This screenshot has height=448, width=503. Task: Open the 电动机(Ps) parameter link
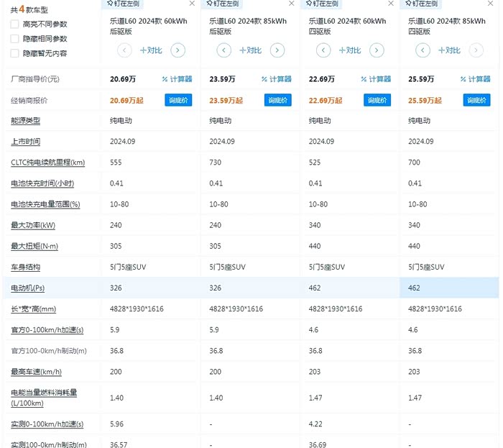pyautogui.click(x=27, y=288)
